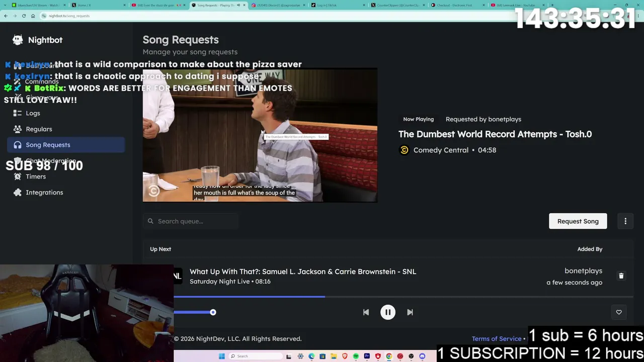Click the Timers alarm clock icon
This screenshot has width=644, height=362.
pyautogui.click(x=18, y=176)
